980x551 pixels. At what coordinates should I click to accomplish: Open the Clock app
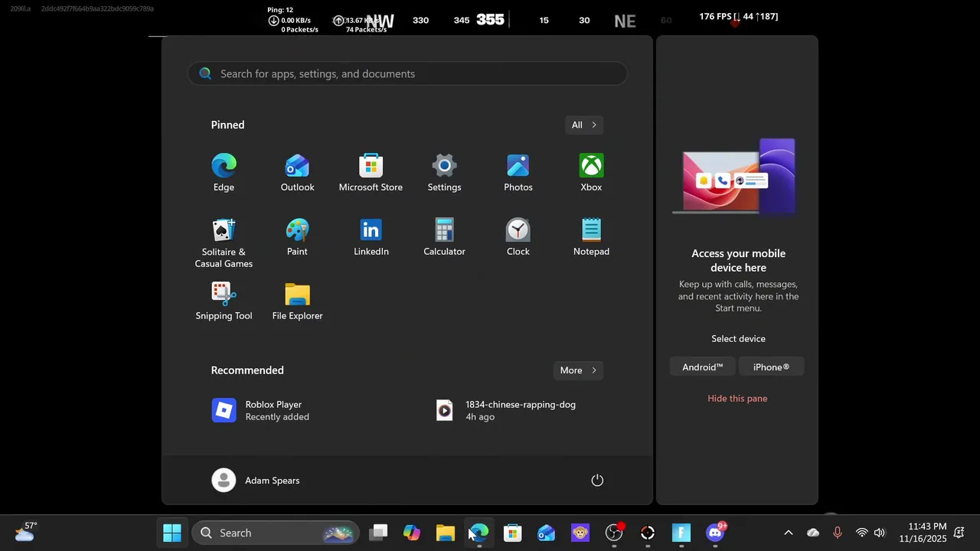click(518, 237)
